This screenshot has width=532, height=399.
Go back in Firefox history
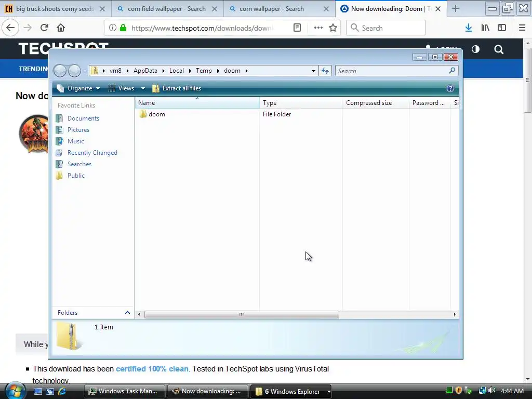10,28
